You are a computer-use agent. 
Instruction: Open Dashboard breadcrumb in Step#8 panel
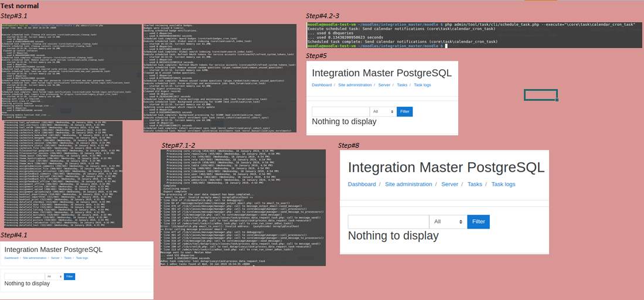[362, 184]
